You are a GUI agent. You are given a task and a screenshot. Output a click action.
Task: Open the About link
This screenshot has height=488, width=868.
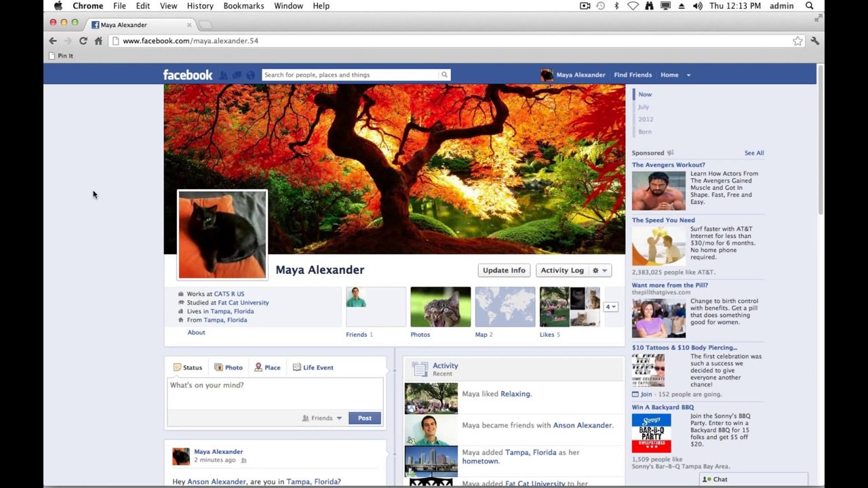196,333
